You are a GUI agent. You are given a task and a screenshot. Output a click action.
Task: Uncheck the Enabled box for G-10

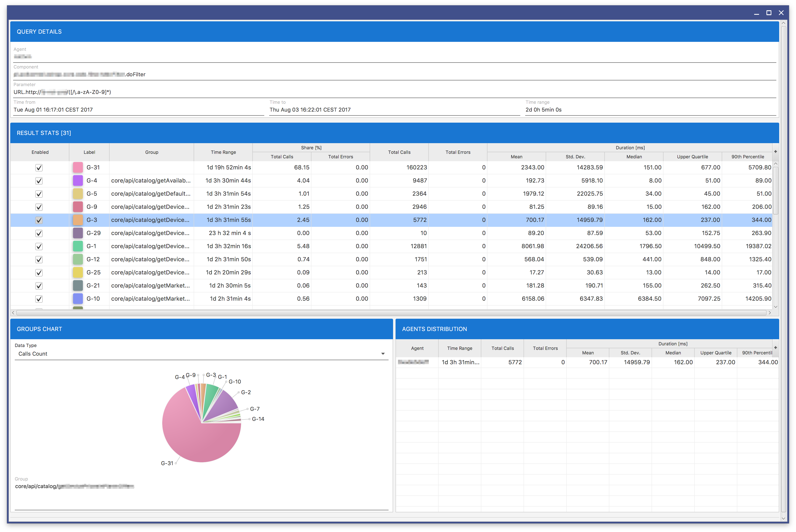[39, 299]
